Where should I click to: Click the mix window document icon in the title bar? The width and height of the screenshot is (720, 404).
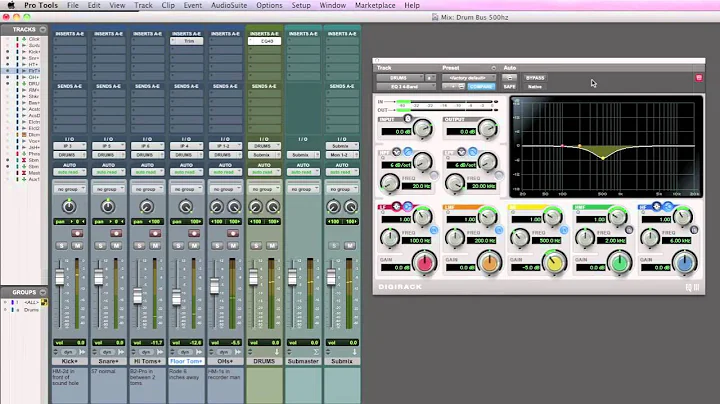(x=435, y=17)
